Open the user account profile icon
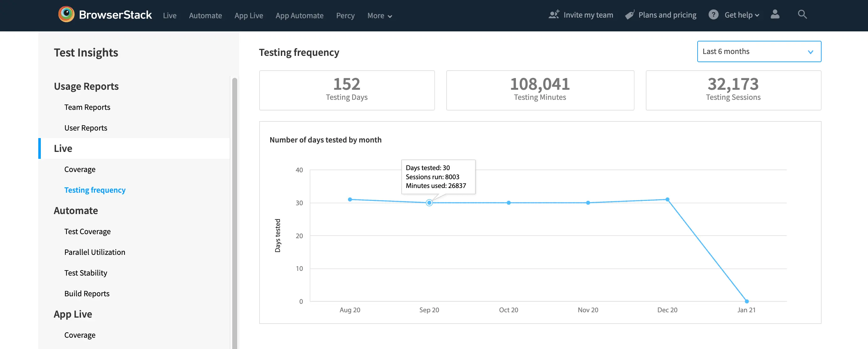The height and width of the screenshot is (349, 868). tap(775, 14)
